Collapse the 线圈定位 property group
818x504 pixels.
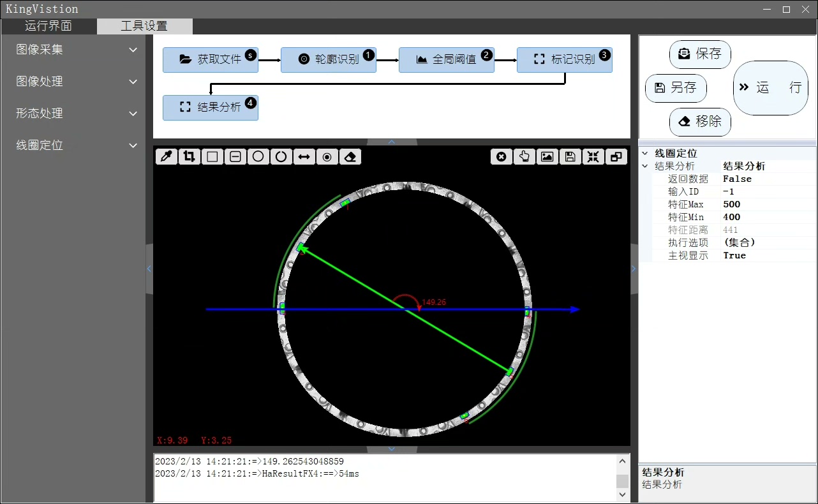[x=644, y=154]
